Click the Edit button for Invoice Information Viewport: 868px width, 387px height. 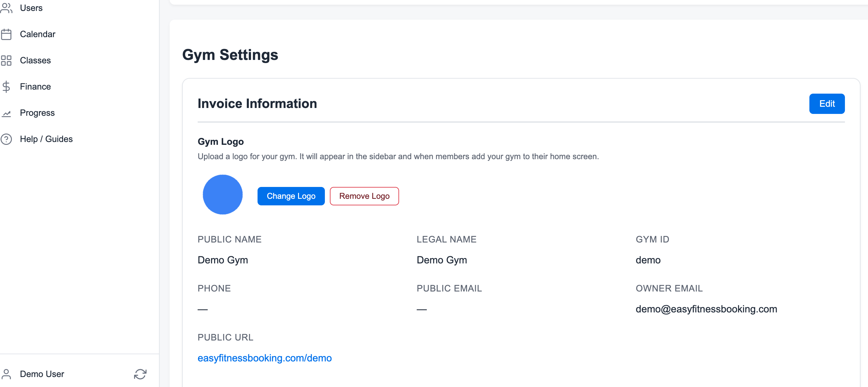(827, 104)
